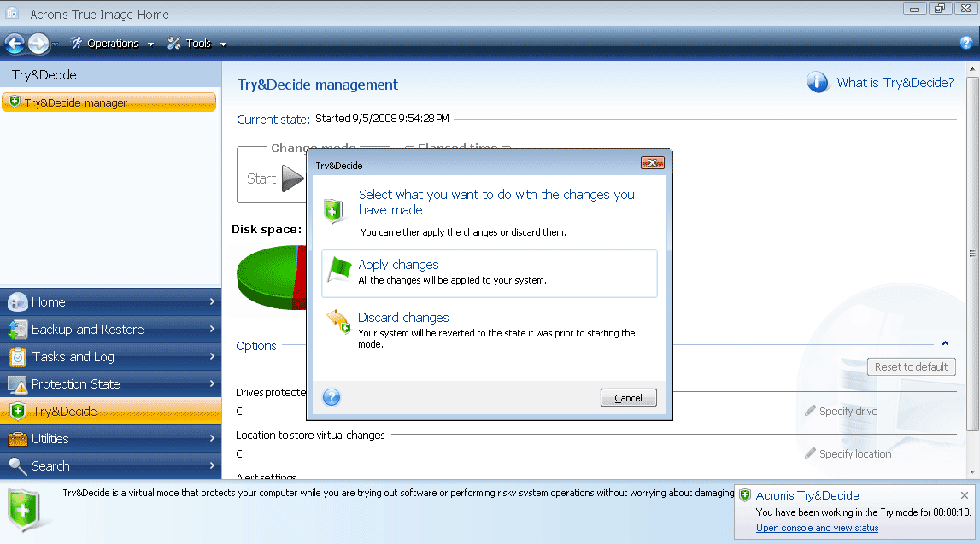Viewport: 980px width, 544px height.
Task: Click the Search magnifier icon
Action: pyautogui.click(x=17, y=466)
